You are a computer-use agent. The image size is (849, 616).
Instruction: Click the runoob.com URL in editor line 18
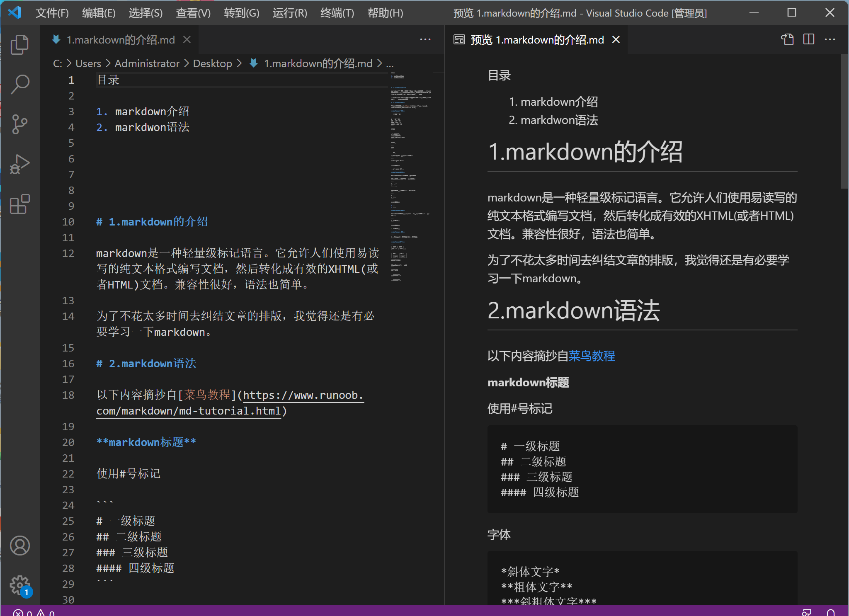[230, 403]
